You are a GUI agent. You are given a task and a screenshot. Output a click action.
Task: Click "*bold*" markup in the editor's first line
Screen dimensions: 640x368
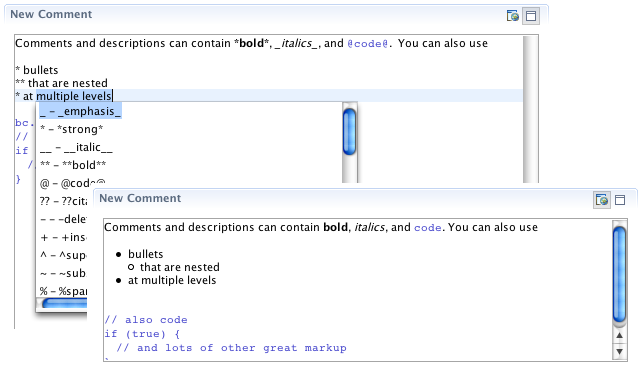(x=251, y=43)
